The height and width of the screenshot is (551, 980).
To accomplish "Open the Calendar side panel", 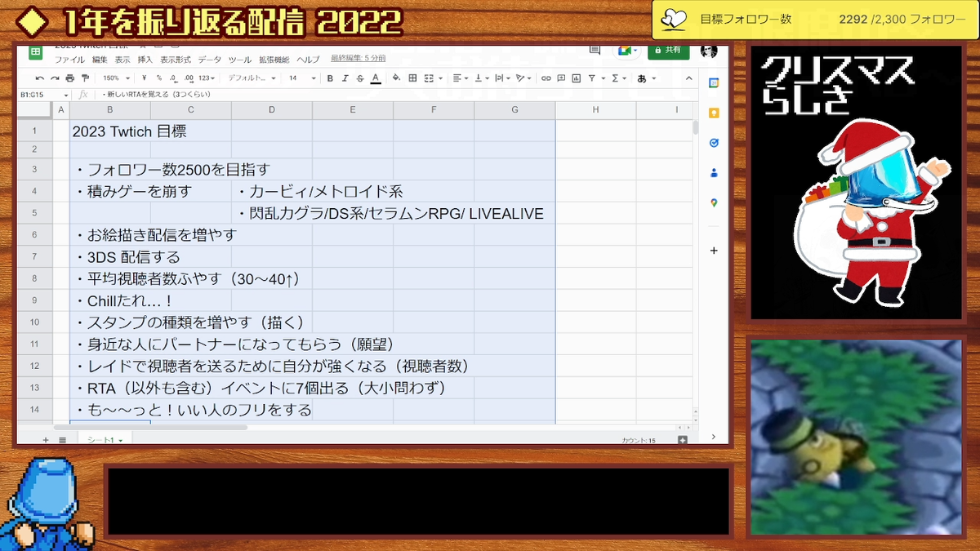I will [713, 82].
